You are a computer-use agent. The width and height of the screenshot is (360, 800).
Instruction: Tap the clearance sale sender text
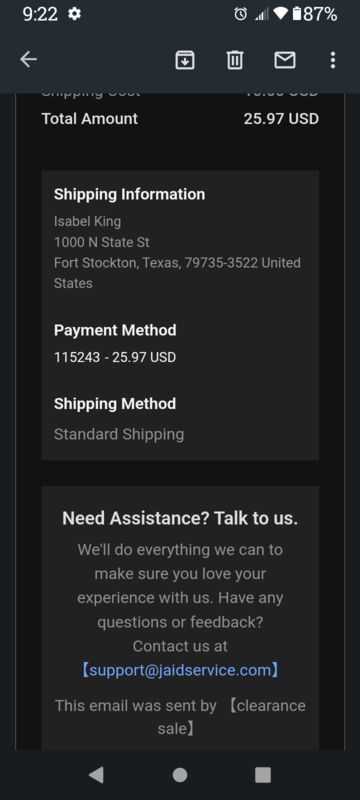230,717
